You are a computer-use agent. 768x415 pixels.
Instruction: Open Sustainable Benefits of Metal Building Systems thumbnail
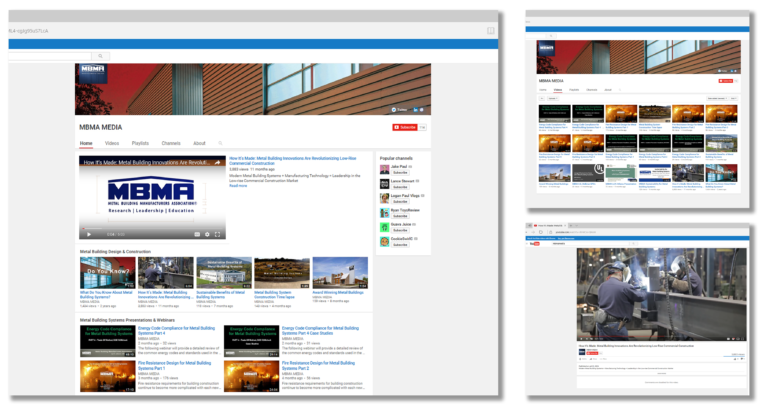(x=224, y=272)
